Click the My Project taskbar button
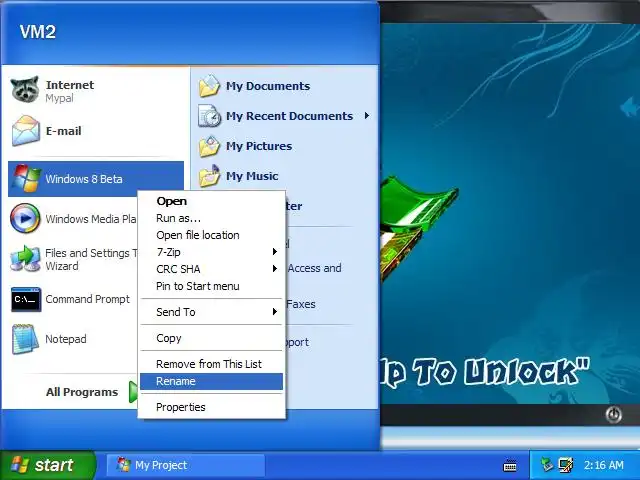The height and width of the screenshot is (480, 640). pyautogui.click(x=186, y=465)
